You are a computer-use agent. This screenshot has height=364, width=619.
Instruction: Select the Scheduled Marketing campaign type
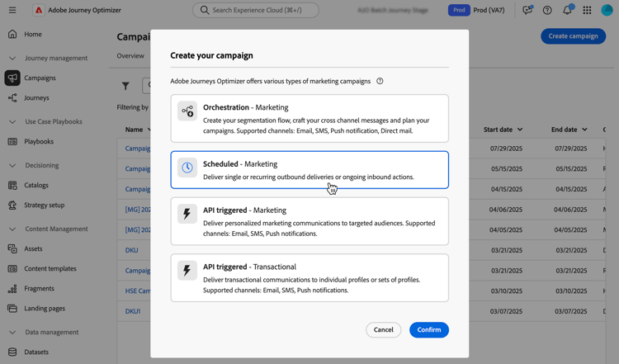(309, 170)
